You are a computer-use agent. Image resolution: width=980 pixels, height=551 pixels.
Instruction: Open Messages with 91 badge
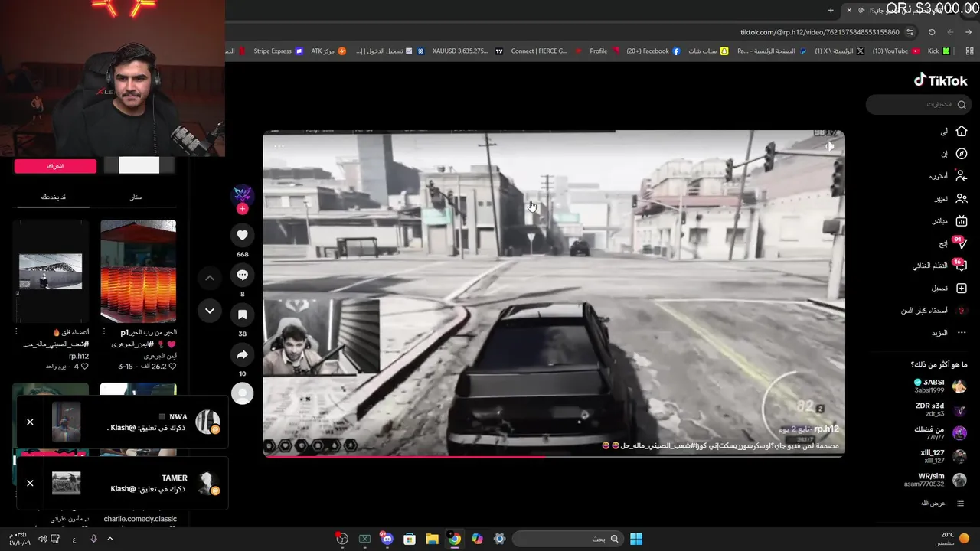point(961,243)
